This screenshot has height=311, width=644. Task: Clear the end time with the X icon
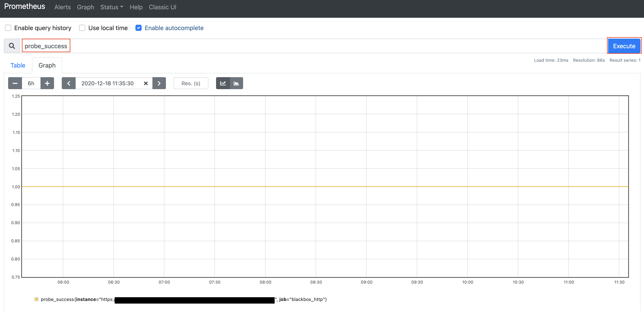tap(146, 83)
